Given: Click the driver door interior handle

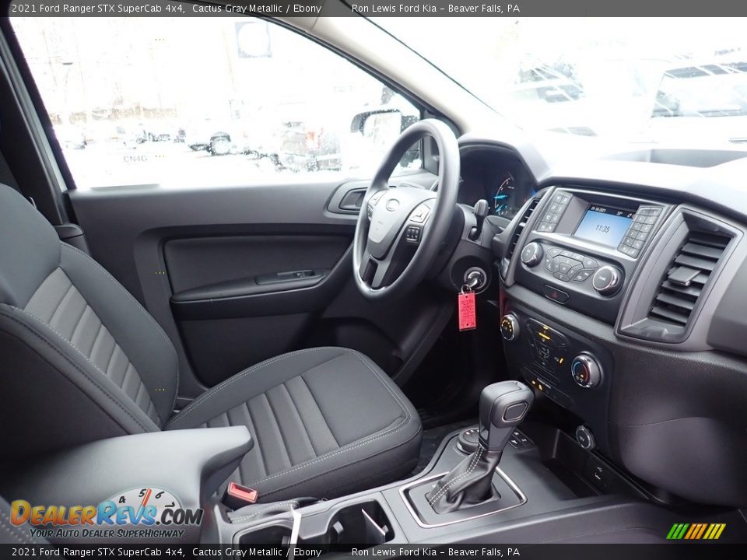Looking at the screenshot, I should coord(352,199).
